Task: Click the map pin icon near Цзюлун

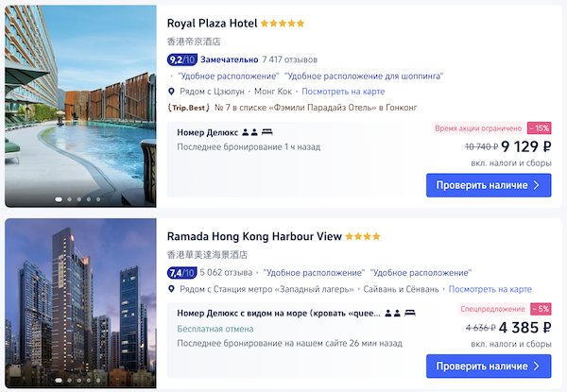Action: click(x=171, y=92)
